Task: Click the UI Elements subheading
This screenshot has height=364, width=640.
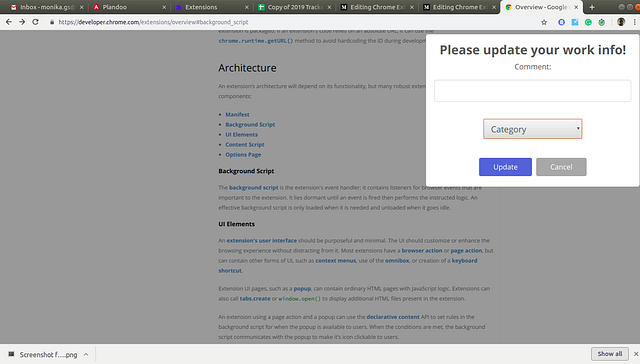Action: pyautogui.click(x=236, y=224)
